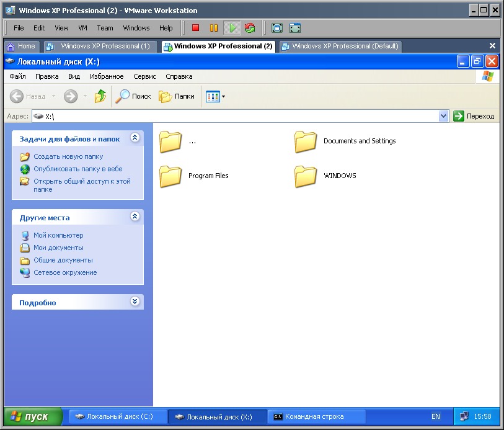Switch to Windows XP Professional (Default) tab

(340, 46)
